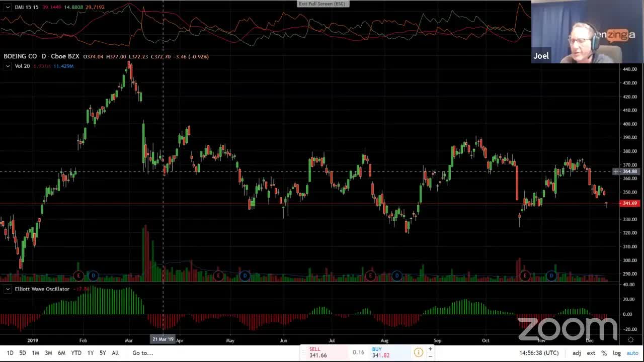Screen dimensions: 644x362
Task: Click Joel's webcam video thumbnail
Action: (x=587, y=32)
